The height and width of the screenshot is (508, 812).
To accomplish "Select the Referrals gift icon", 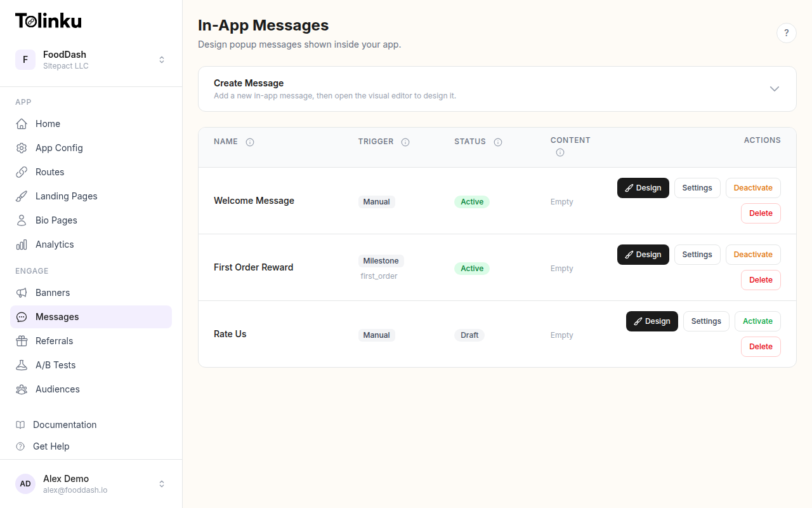I will coord(22,340).
